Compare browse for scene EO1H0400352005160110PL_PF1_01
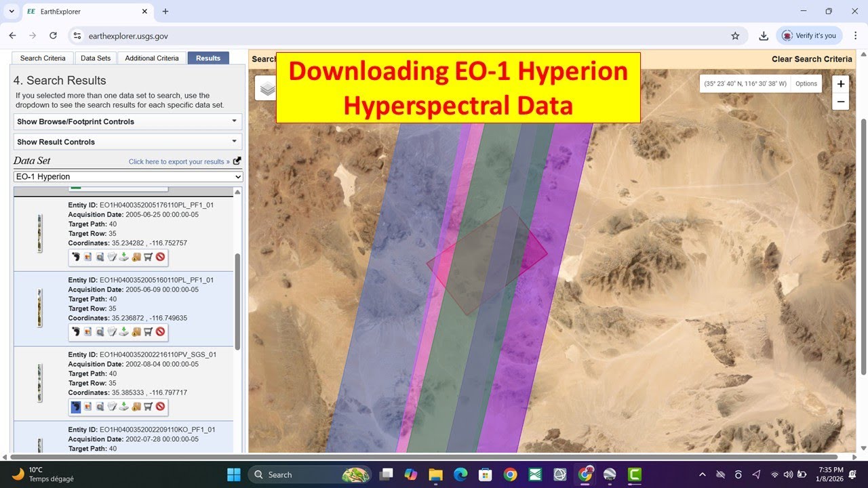 click(x=100, y=331)
